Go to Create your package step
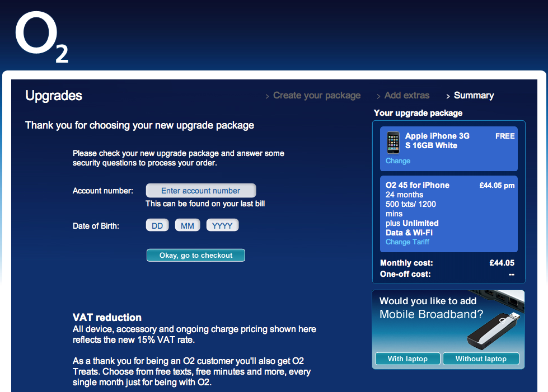The height and width of the screenshot is (392, 548). point(317,95)
